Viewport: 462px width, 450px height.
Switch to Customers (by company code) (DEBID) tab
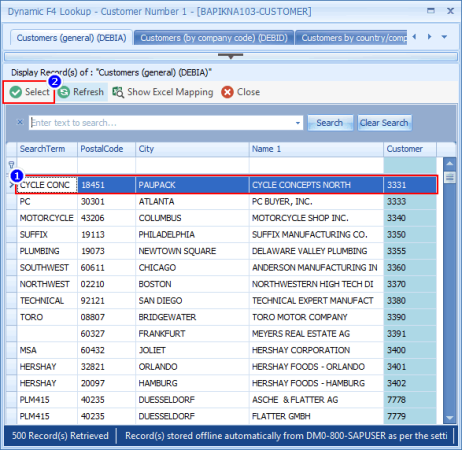click(214, 38)
